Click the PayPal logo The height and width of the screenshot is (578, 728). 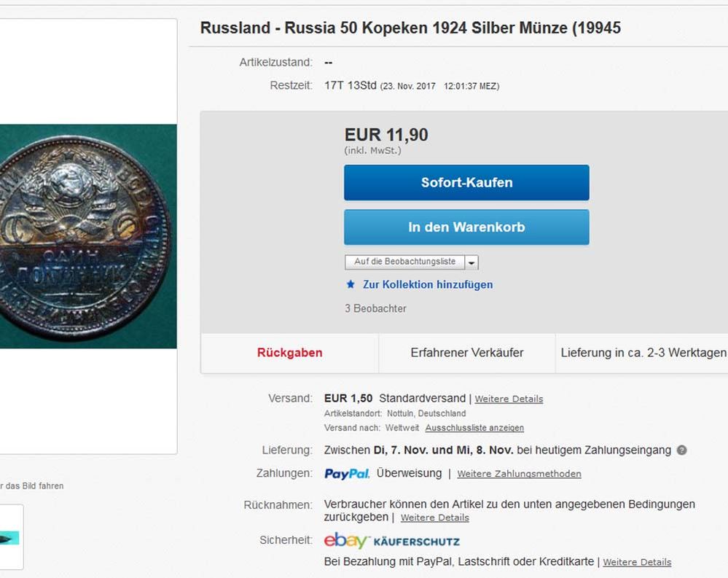click(347, 474)
